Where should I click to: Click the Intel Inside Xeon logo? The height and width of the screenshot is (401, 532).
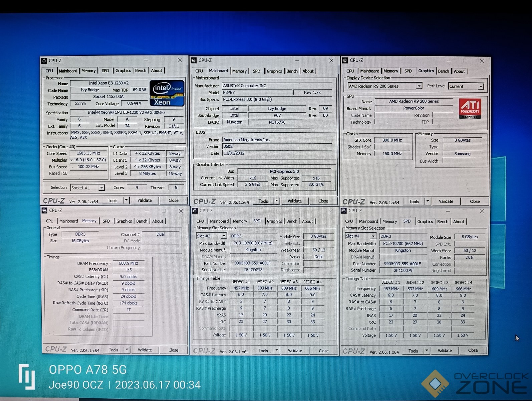coord(167,93)
